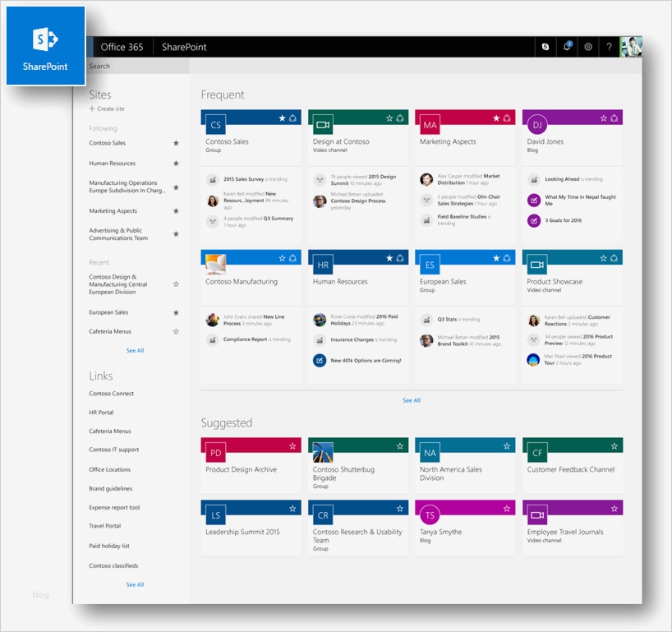Unfollow Human Resources in sidebar
Image resolution: width=672 pixels, height=632 pixels.
pyautogui.click(x=176, y=164)
